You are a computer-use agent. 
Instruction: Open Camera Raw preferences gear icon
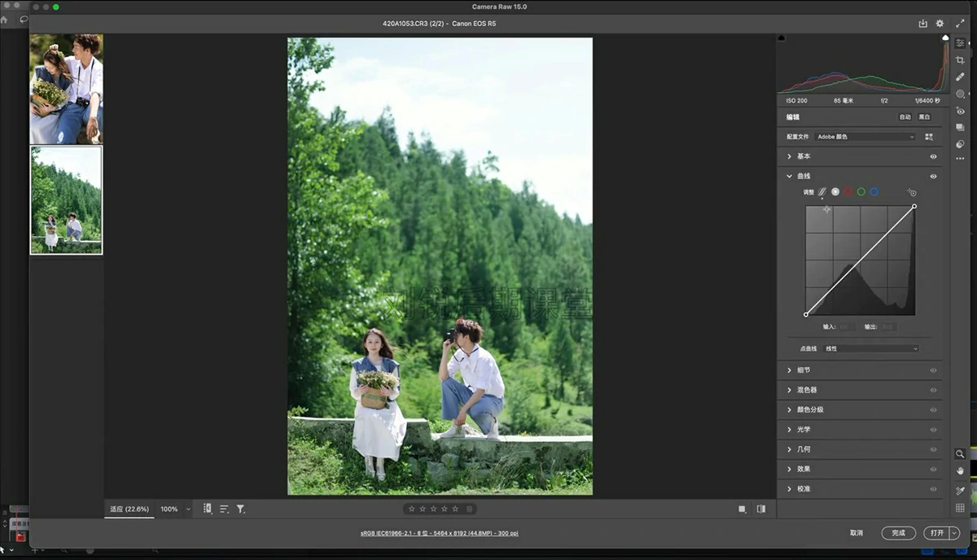pyautogui.click(x=940, y=24)
